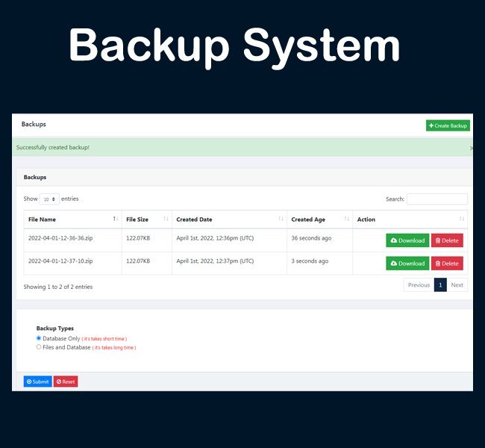This screenshot has height=448, width=485.
Task: Sort by Created Date column
Action: 228,220
